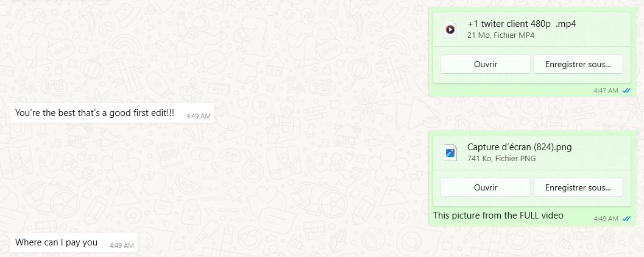644x257 pixels.
Task: Click the "21 Mo, Fichier MP4" file details
Action: pyautogui.click(x=501, y=35)
